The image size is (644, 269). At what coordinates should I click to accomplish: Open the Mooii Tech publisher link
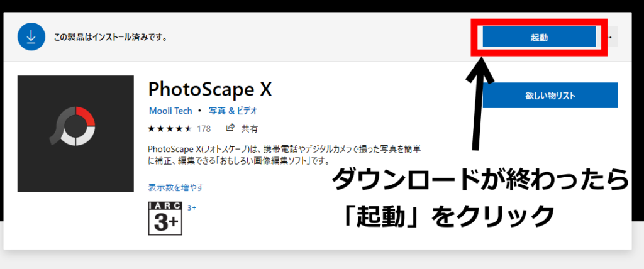pos(170,111)
